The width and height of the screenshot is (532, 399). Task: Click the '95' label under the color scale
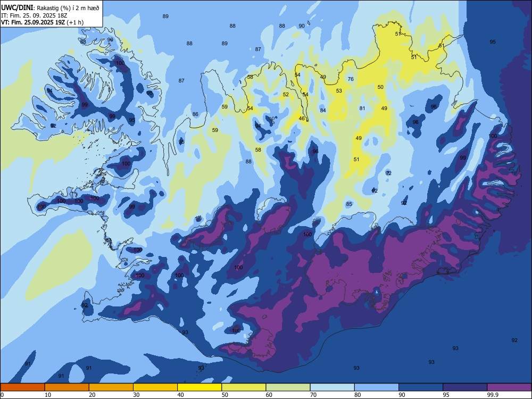tap(446, 395)
